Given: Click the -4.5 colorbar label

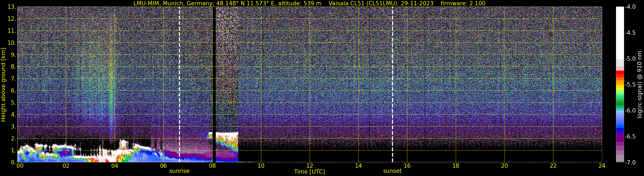Looking at the screenshot, I should [630, 33].
